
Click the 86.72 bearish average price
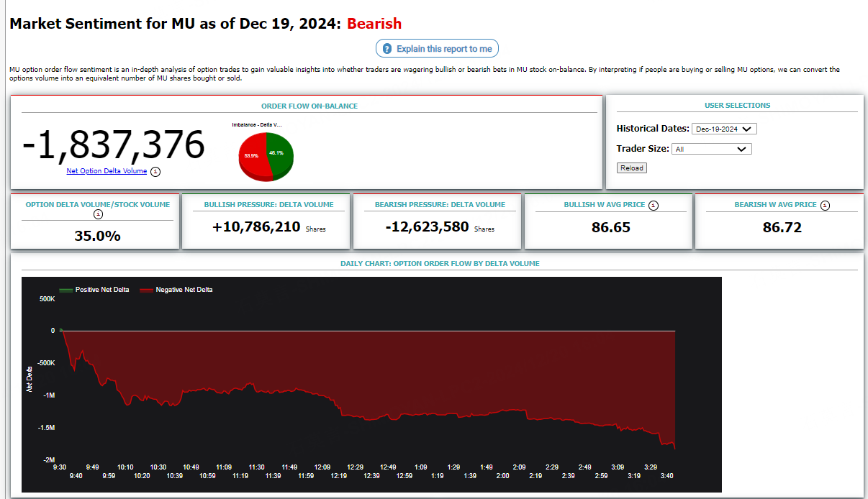pos(782,228)
